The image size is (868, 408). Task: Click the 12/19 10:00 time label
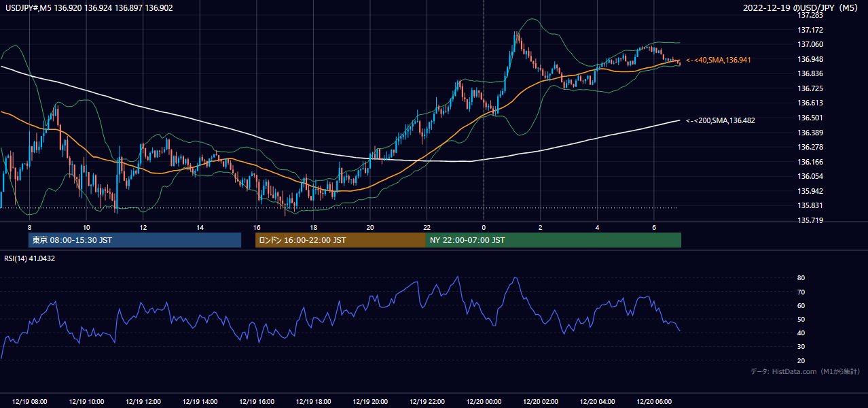[86, 402]
